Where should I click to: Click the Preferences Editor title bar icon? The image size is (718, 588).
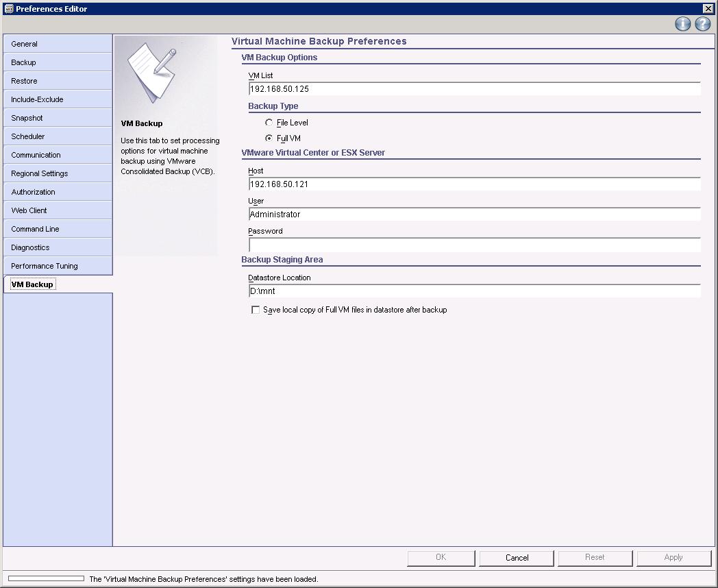(x=8, y=8)
